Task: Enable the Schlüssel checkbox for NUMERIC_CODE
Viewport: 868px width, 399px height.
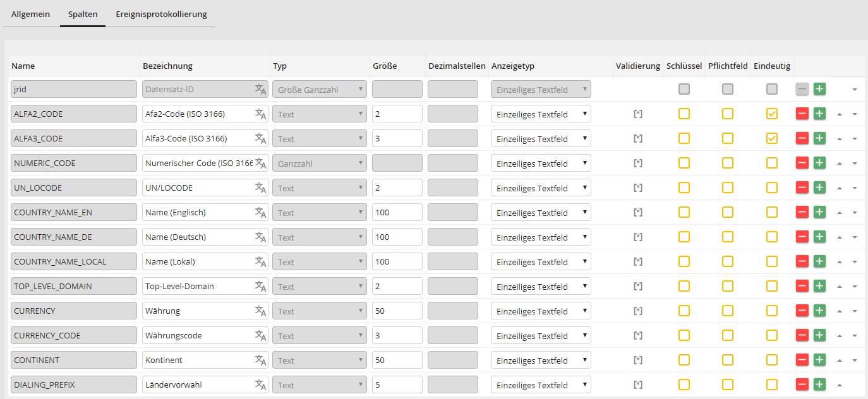Action: coord(684,163)
